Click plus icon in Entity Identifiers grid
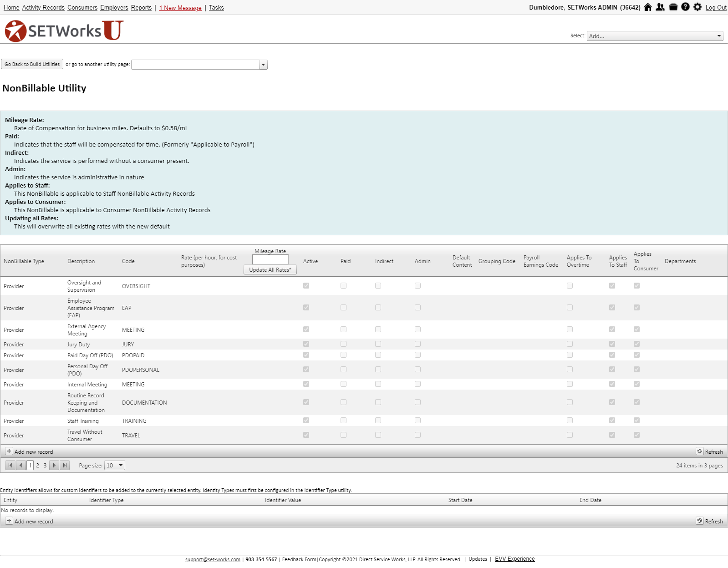 click(9, 521)
